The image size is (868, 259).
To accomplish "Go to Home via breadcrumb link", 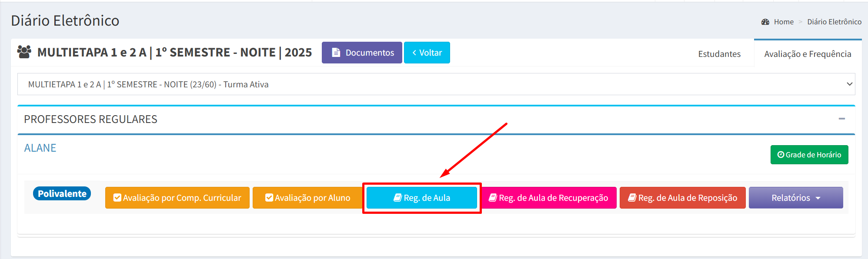I will tap(784, 22).
